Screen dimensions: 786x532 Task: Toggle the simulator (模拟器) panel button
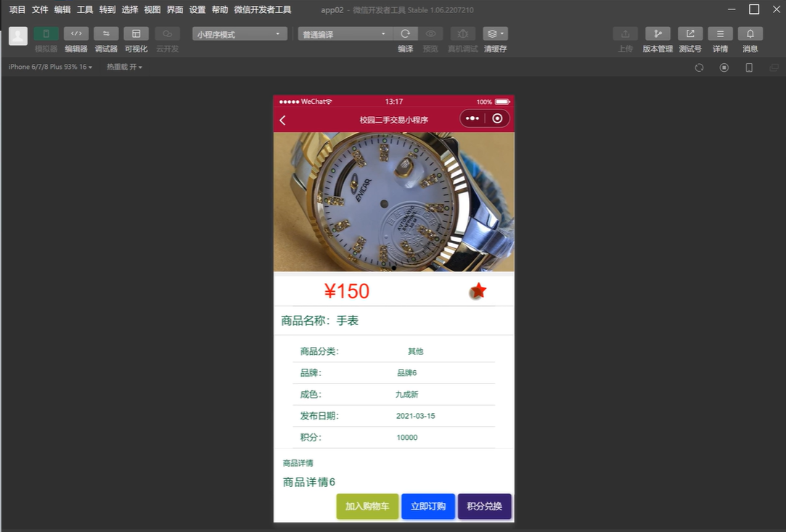(46, 34)
